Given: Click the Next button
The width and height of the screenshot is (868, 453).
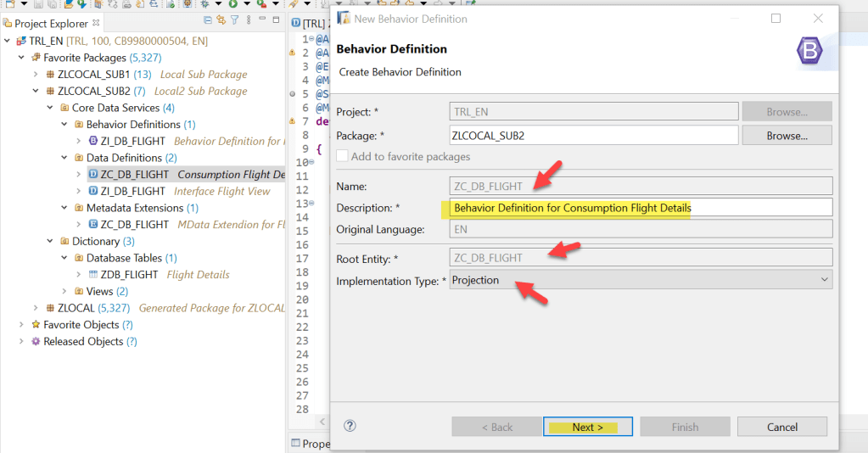Looking at the screenshot, I should pos(587,427).
